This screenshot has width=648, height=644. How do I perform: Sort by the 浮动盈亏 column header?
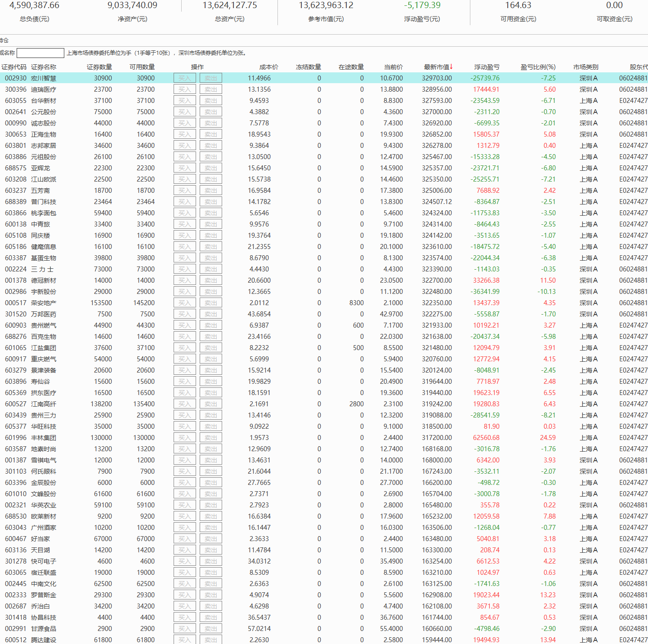[487, 67]
